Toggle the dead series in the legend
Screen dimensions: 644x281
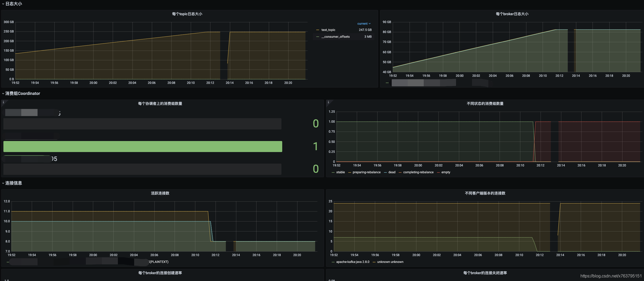[392, 172]
